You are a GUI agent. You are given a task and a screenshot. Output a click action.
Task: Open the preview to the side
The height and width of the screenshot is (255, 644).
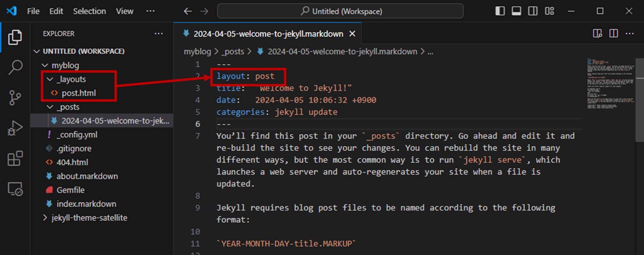pyautogui.click(x=597, y=34)
